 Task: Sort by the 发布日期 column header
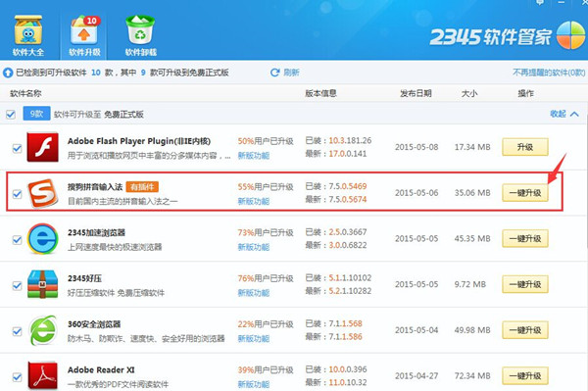416,93
